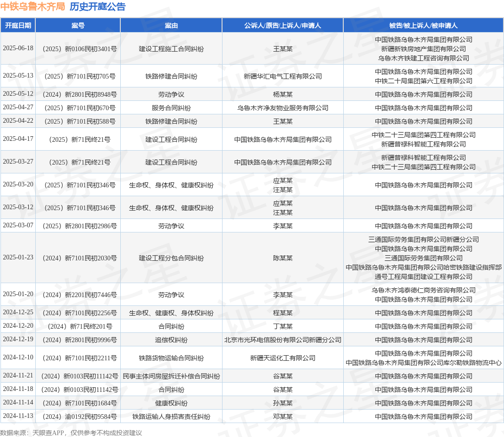Viewport: 504px width, 437px height.
Task: Click the cause 民事主体间房屋拆迁补偿合同纠纷
Action: click(171, 377)
